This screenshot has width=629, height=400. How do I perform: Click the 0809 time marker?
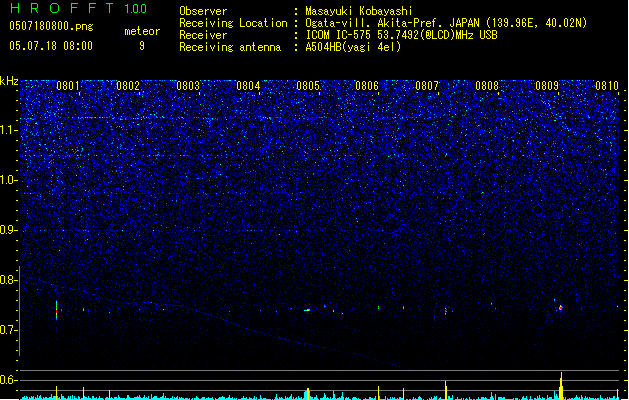[547, 86]
